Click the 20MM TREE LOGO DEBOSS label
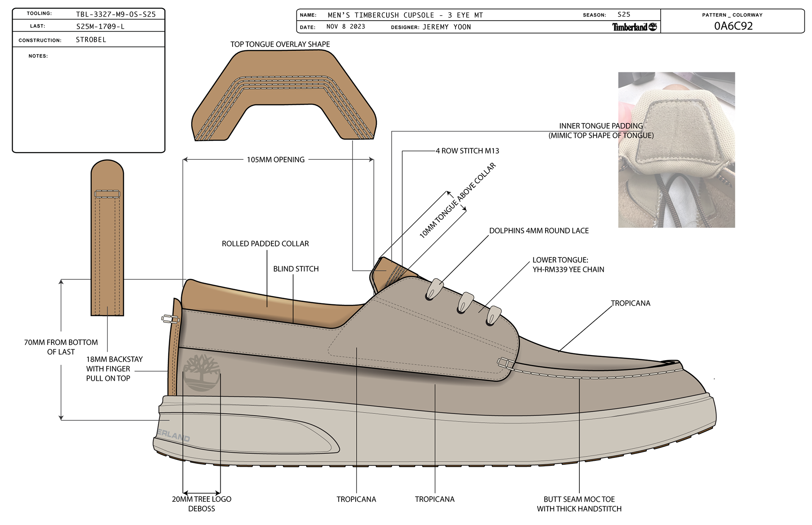Viewport: 812px width, 525px height. coord(202,504)
